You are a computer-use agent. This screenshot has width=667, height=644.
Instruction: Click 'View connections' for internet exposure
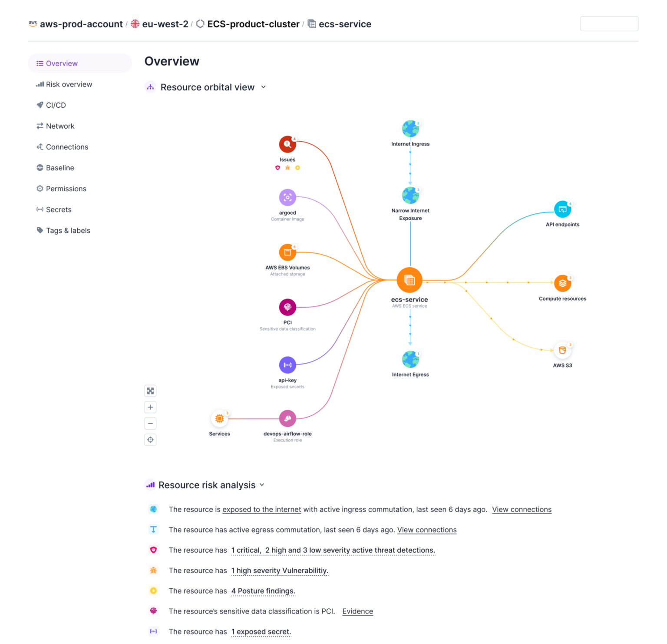(522, 509)
